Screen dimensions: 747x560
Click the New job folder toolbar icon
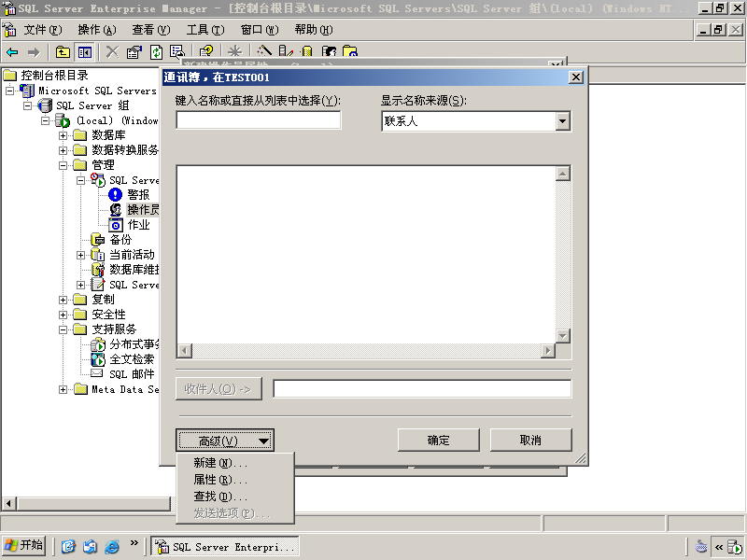pos(350,50)
